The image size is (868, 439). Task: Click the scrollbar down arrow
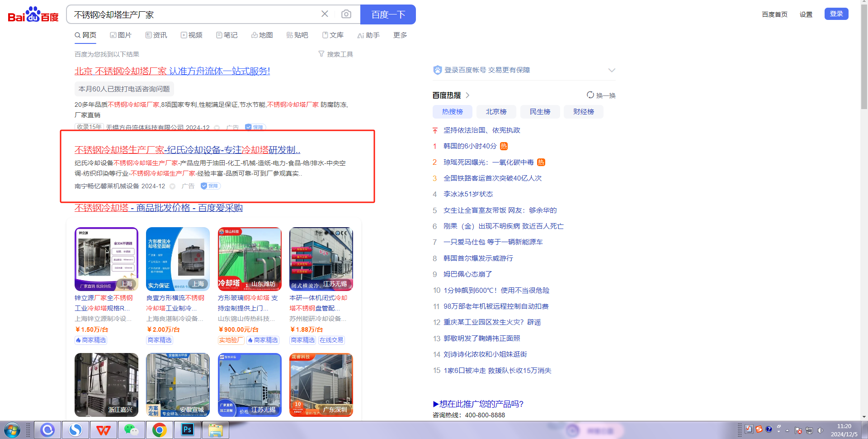(864, 417)
